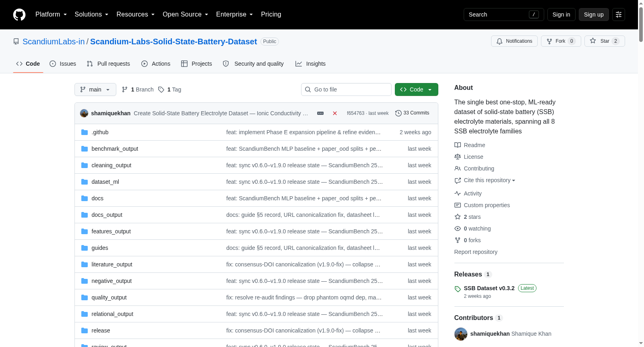Image resolution: width=644 pixels, height=347 pixels.
Task: Click the tag icon beside SSB Dataset v0.3.2
Action: pyautogui.click(x=458, y=289)
